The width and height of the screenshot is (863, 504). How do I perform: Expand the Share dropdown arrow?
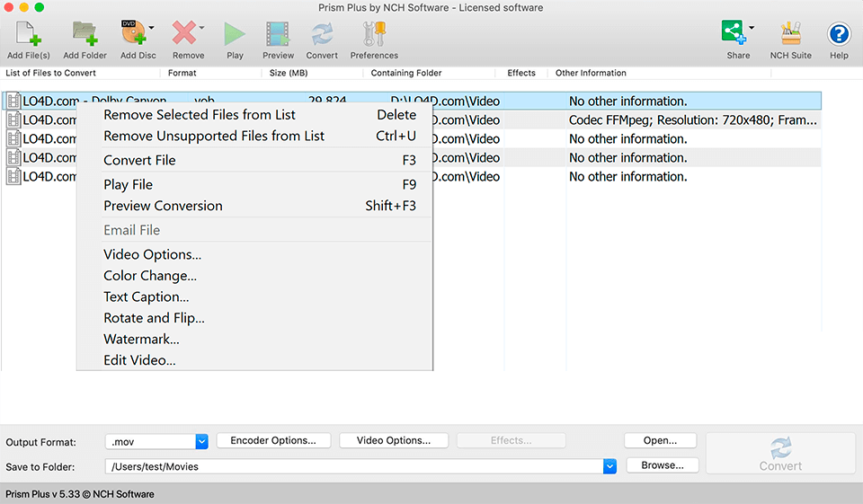point(752,28)
